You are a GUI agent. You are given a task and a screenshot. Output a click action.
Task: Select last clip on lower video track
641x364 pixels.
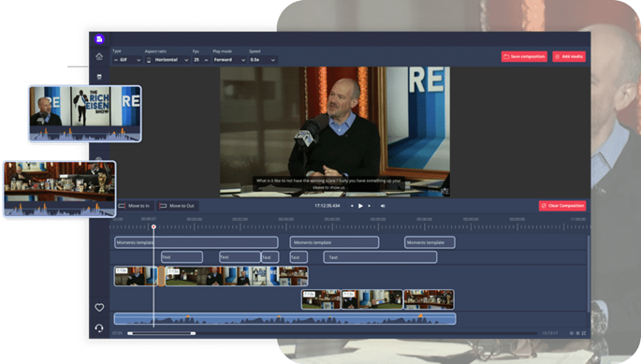click(x=429, y=299)
